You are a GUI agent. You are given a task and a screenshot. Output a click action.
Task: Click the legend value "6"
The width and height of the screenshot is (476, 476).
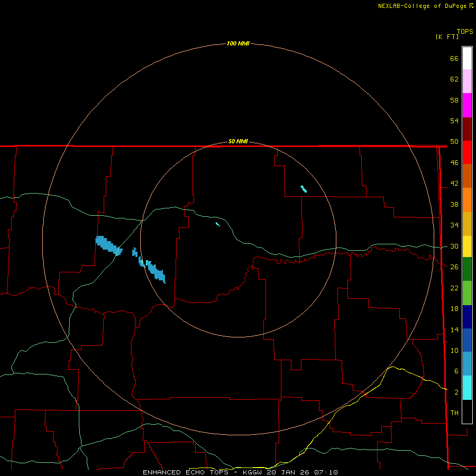click(x=456, y=371)
